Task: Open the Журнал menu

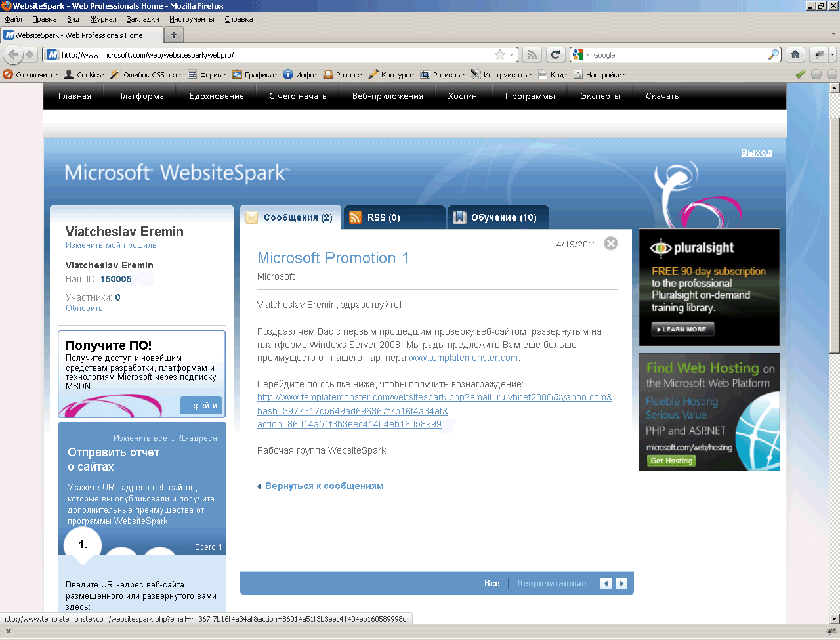Action: click(x=103, y=20)
